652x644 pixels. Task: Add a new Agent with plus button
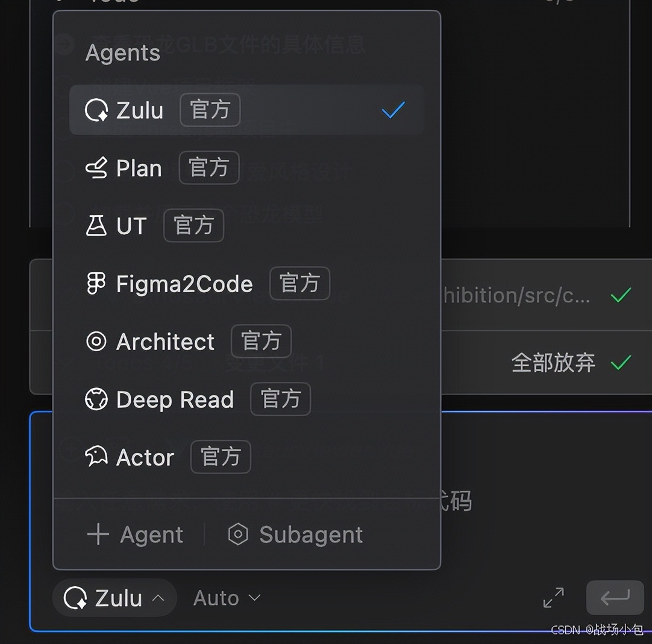135,534
